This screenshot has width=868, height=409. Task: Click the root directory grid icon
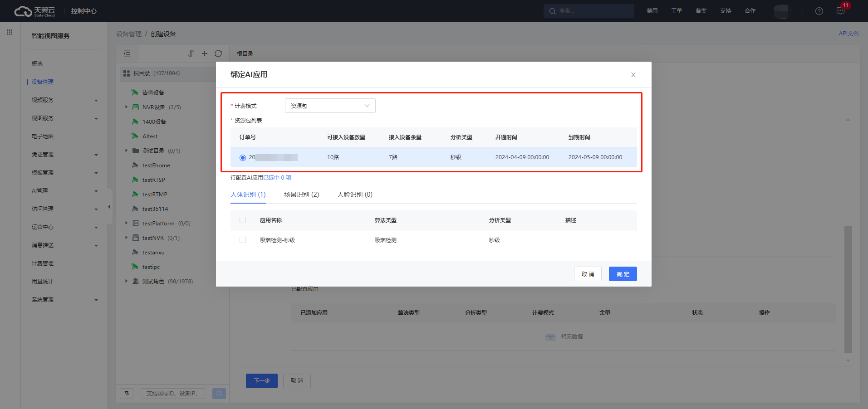point(127,73)
